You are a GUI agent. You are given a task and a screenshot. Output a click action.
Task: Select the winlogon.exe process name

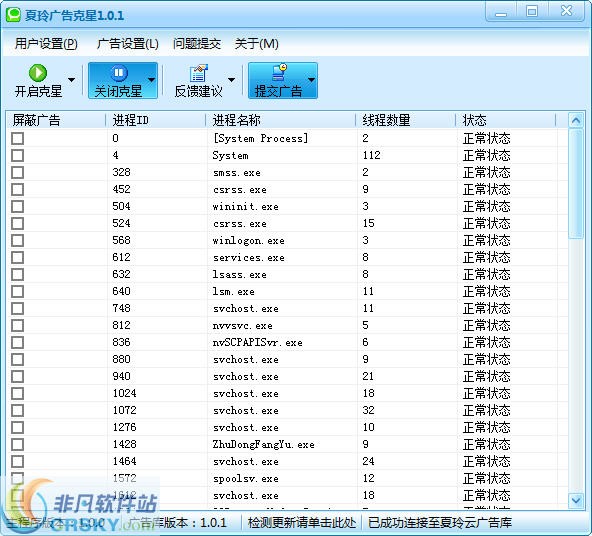248,241
